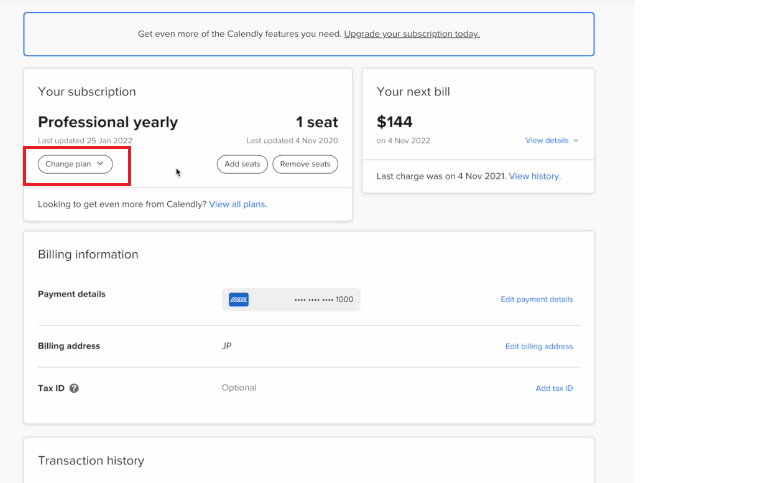This screenshot has width=778, height=483.
Task: Click the 1 seat count text
Action: click(317, 122)
